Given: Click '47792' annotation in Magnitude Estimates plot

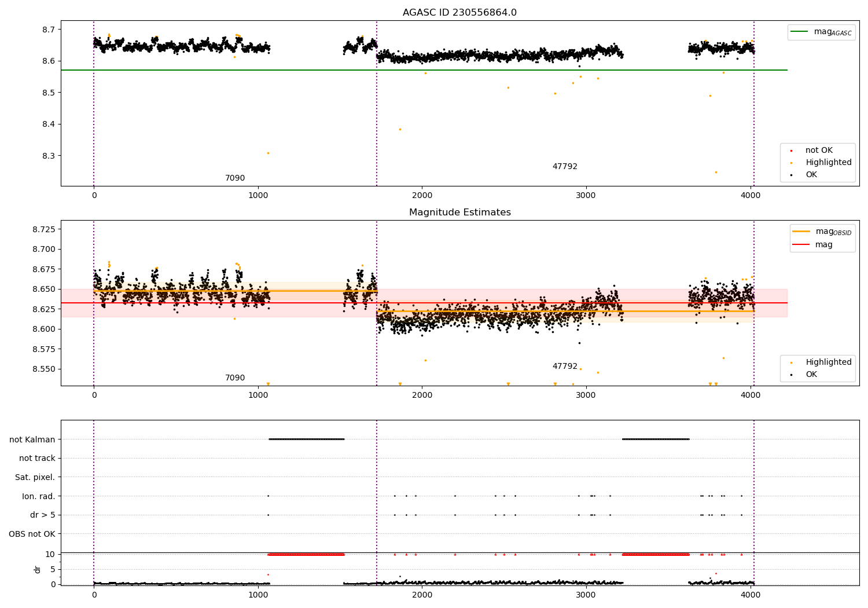Looking at the screenshot, I should [565, 367].
